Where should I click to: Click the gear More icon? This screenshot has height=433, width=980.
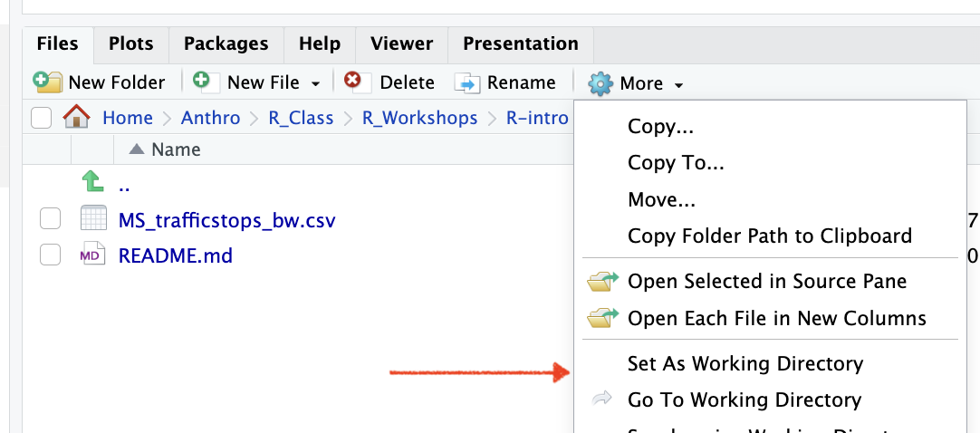tap(600, 83)
